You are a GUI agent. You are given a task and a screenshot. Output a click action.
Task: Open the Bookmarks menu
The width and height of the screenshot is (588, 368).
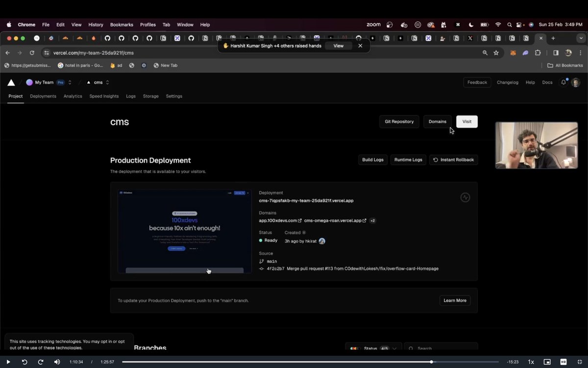point(122,25)
